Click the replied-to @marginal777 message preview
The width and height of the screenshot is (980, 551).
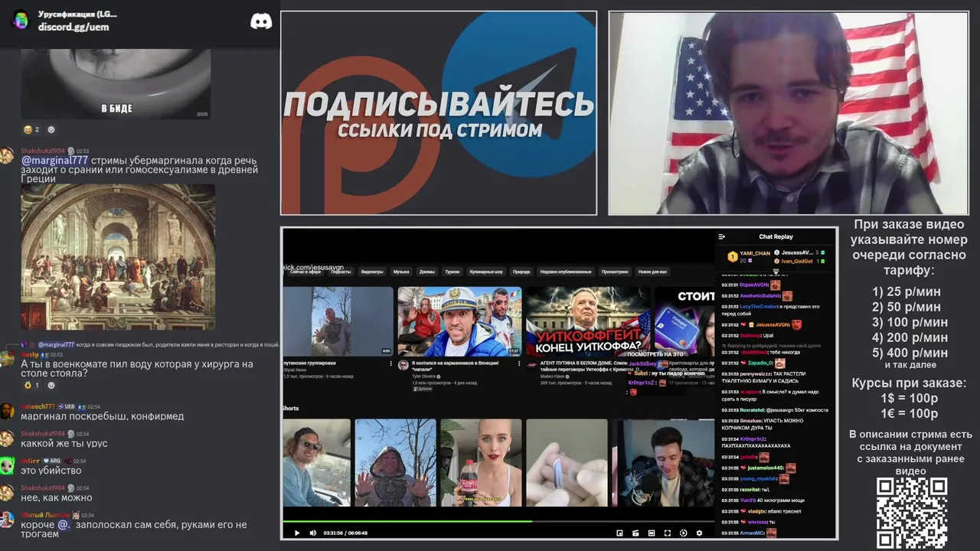coord(158,345)
